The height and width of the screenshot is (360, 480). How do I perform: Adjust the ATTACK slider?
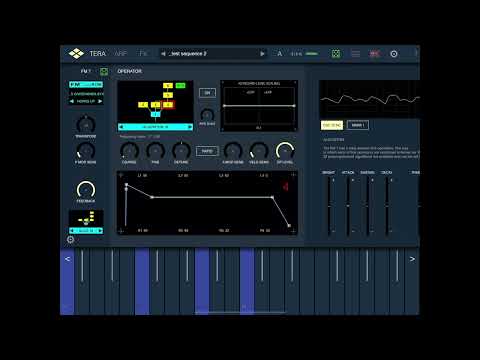click(348, 206)
